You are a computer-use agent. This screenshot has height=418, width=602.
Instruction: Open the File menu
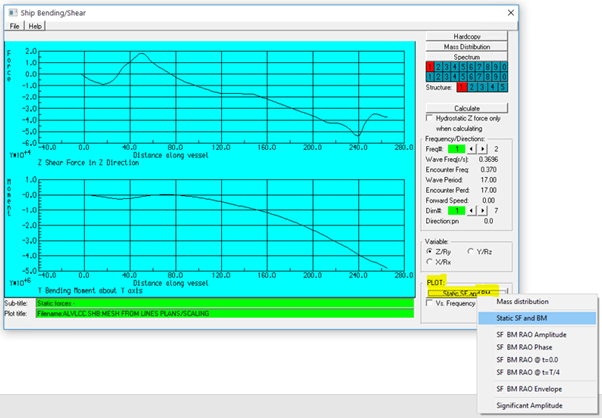click(x=15, y=25)
